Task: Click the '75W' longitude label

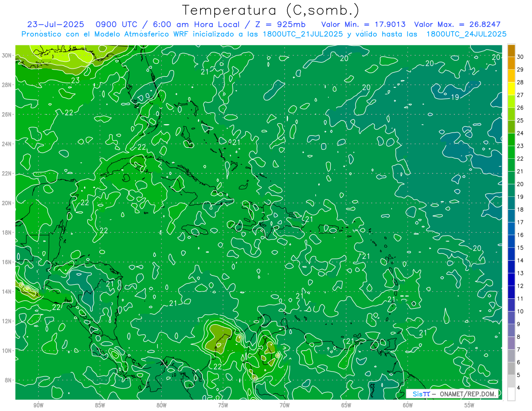Action: (223, 405)
